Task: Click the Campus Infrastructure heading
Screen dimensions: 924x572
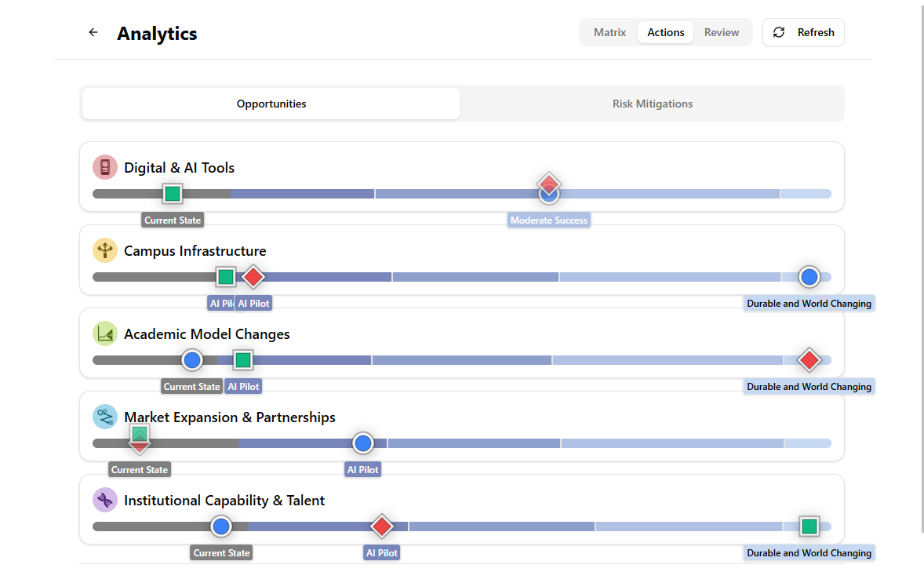Action: [x=195, y=251]
